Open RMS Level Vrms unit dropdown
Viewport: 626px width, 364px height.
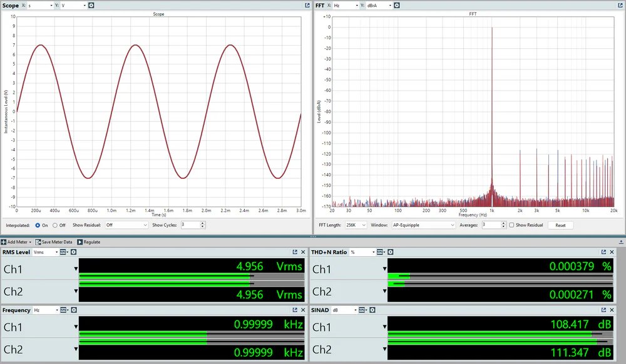point(46,252)
